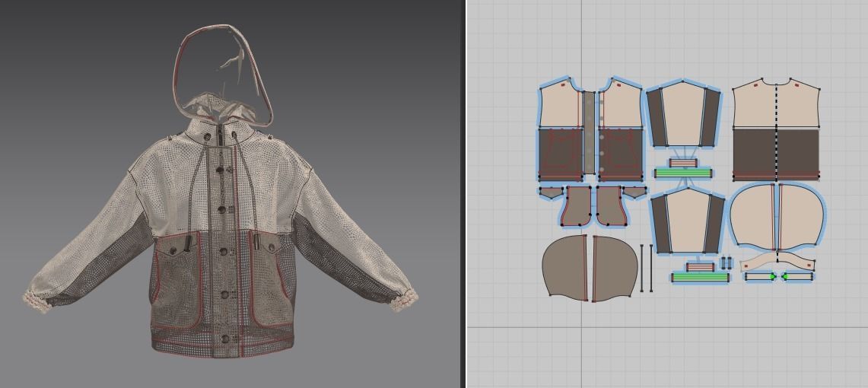Select the pair of tiny dark cord-end pieces
Viewport: 868px width, 388px height.
726,262
